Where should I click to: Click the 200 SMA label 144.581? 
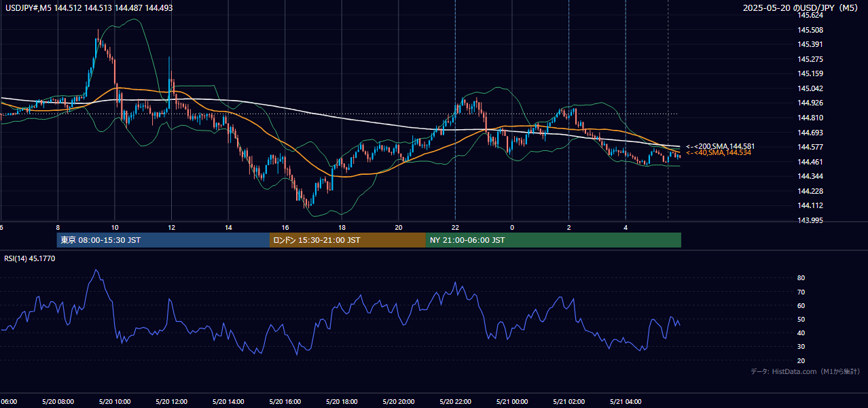pos(720,146)
